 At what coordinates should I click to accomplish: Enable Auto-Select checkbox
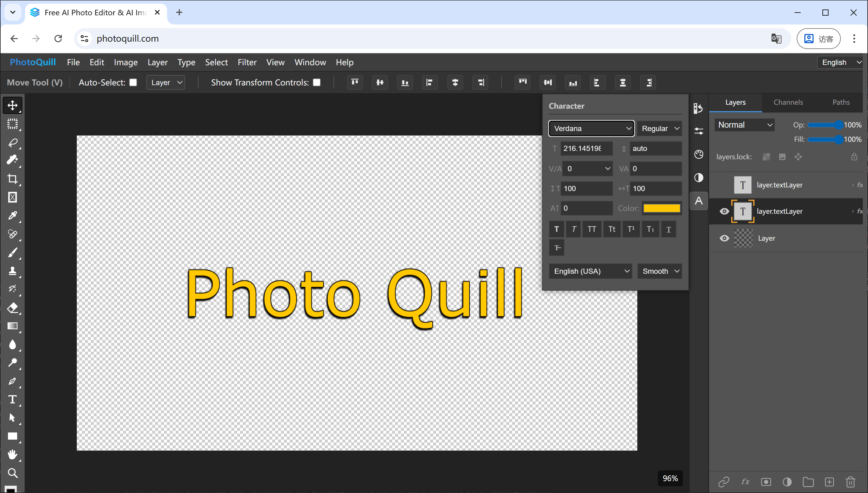(x=133, y=82)
